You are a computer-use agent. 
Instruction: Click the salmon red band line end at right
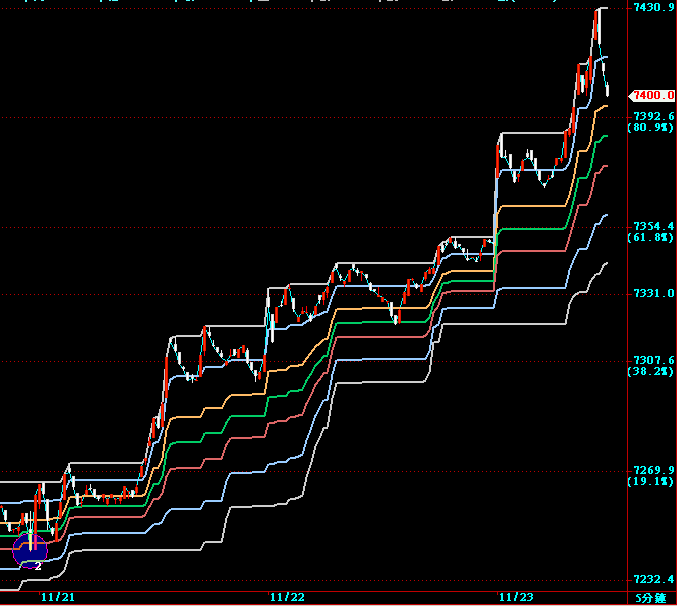605,167
